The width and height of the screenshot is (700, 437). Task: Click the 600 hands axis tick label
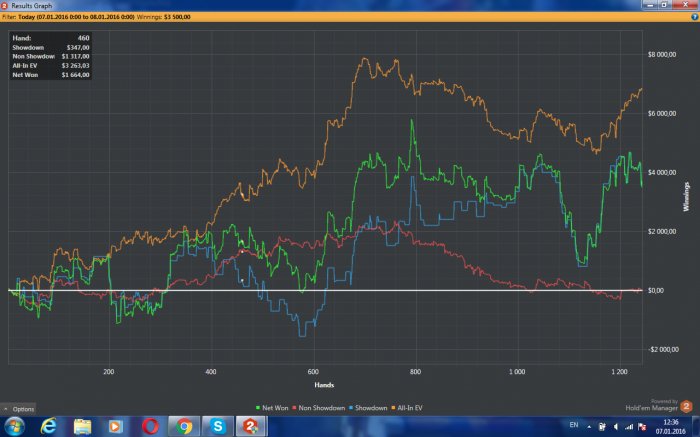coord(313,371)
